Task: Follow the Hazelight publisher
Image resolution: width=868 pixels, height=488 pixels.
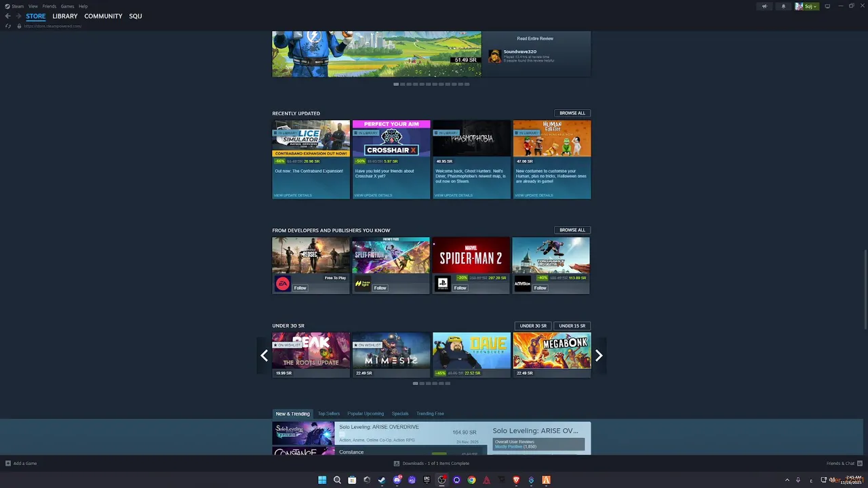Action: tap(380, 288)
